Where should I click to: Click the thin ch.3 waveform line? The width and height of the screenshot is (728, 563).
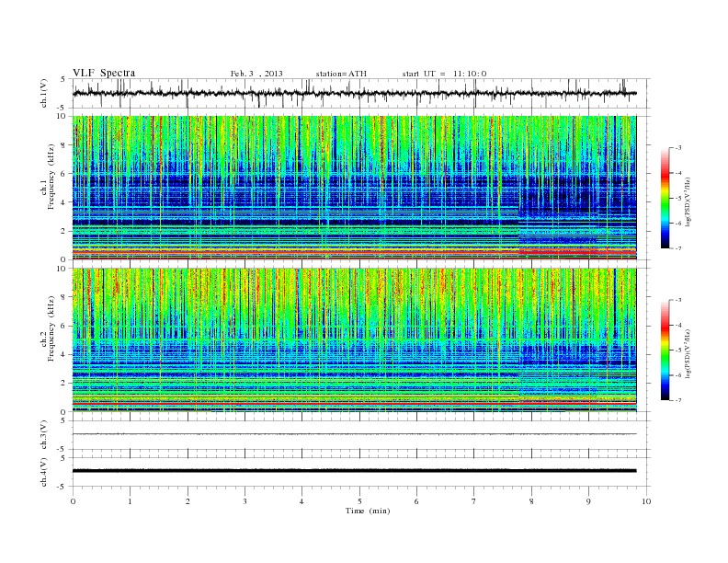tap(354, 434)
